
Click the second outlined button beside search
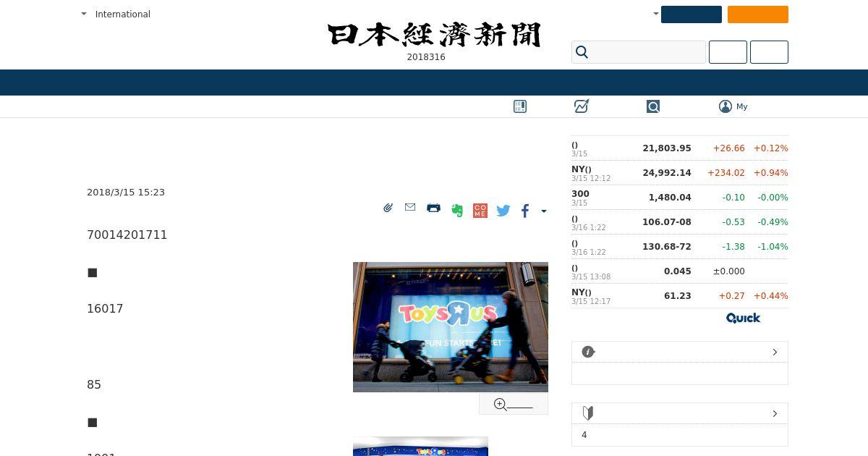click(769, 52)
